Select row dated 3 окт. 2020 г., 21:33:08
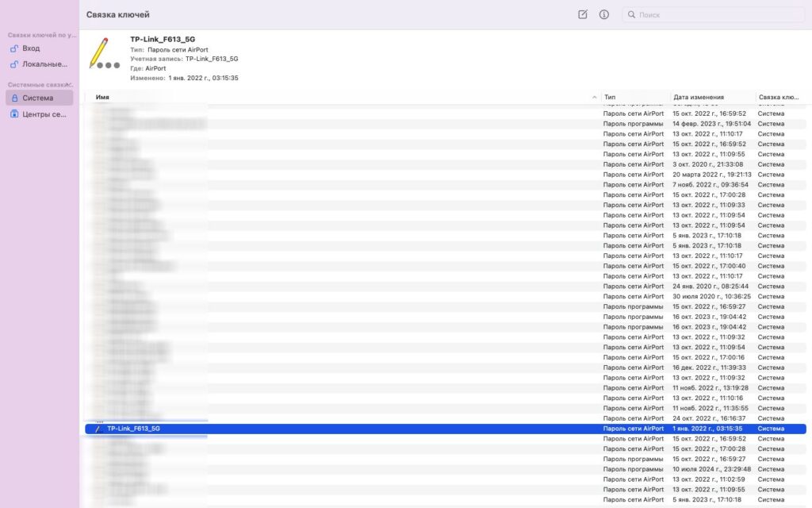The height and width of the screenshot is (508, 812). 446,164
